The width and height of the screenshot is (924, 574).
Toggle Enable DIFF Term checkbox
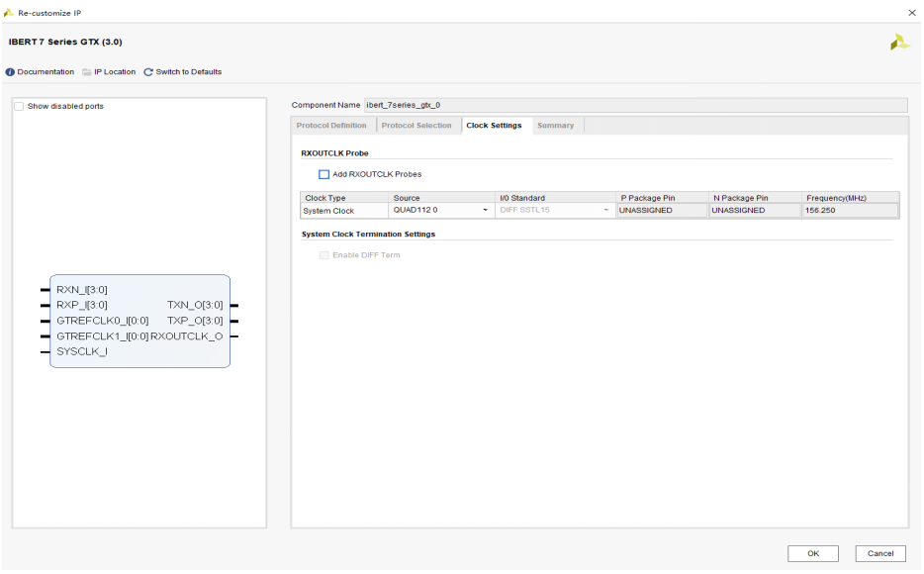(x=323, y=255)
